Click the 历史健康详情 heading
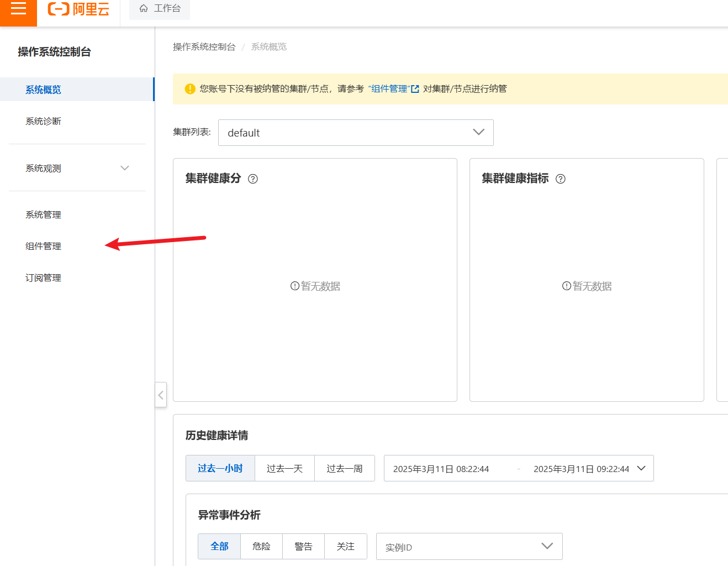The height and width of the screenshot is (566, 728). [217, 435]
